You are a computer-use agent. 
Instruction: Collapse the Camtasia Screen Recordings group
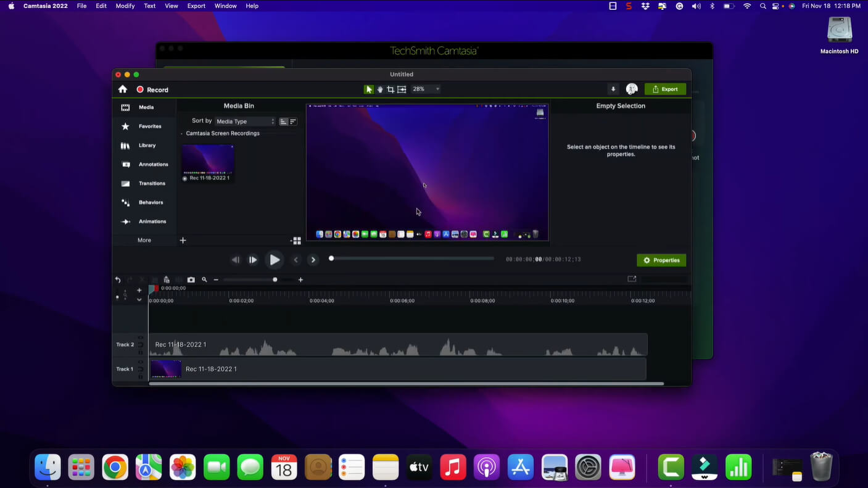tap(182, 133)
